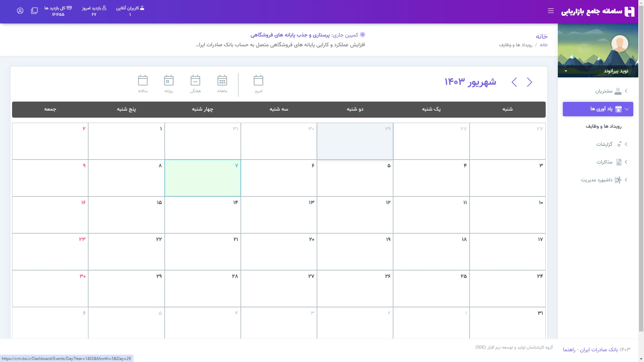This screenshot has height=362, width=644.
Task: Expand the داشبورد مدیریت menu chevron
Action: (x=626, y=180)
